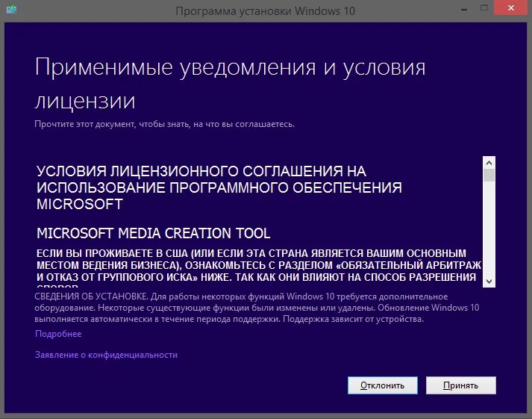532x419 pixels.
Task: Click the license text scroll up arrow
Action: [x=489, y=163]
